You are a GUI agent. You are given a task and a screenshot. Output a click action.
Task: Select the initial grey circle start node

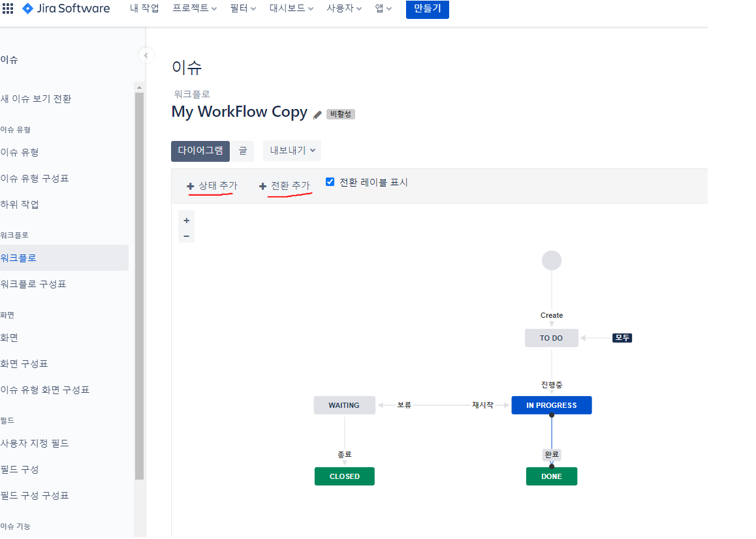click(x=552, y=260)
